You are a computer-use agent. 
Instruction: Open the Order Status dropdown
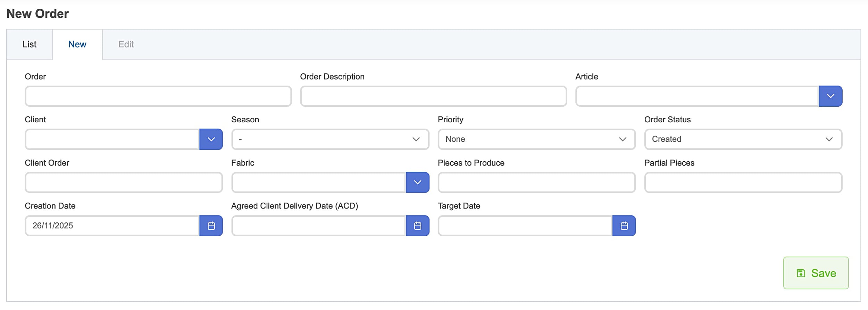pyautogui.click(x=743, y=139)
